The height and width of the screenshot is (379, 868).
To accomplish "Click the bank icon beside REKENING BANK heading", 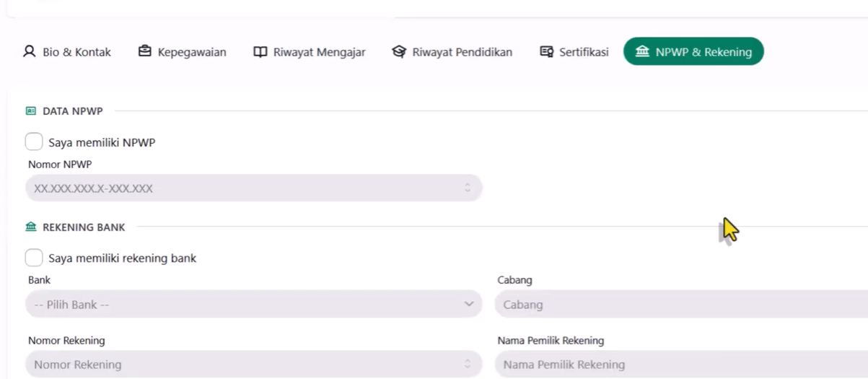I will (31, 227).
